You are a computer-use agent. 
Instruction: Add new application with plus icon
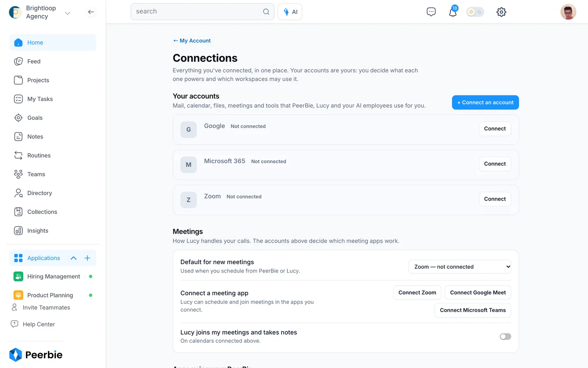click(x=87, y=258)
